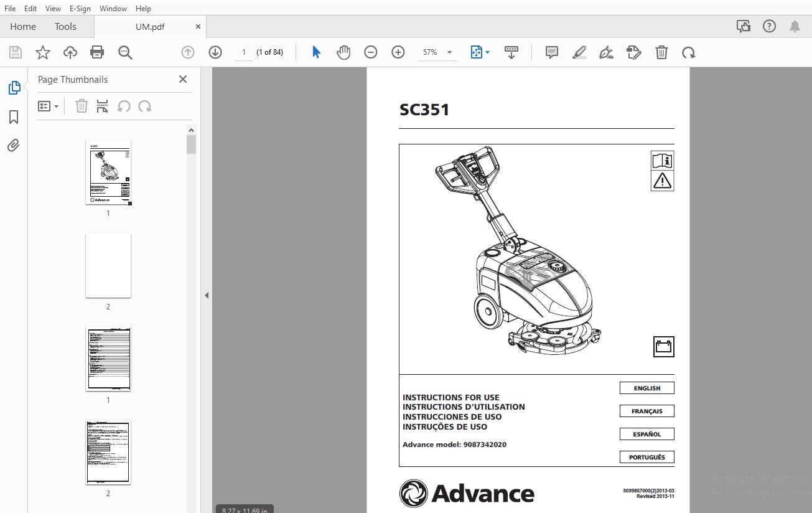Open the File menu
Image resolution: width=812 pixels, height=513 pixels.
tap(10, 8)
